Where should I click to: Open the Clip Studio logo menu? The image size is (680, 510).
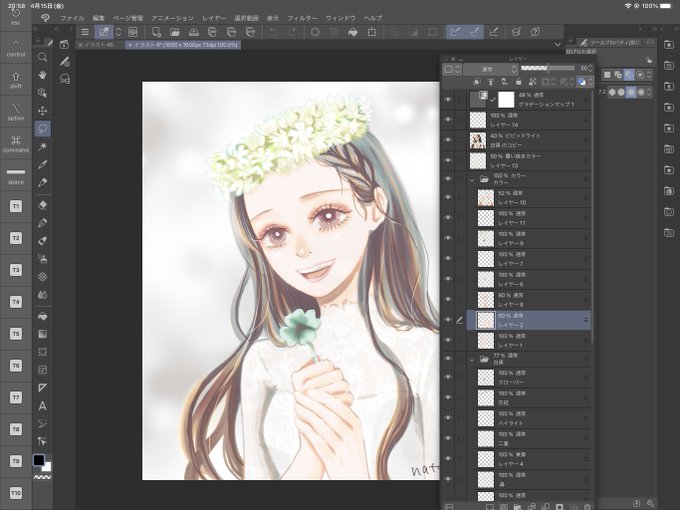45,18
